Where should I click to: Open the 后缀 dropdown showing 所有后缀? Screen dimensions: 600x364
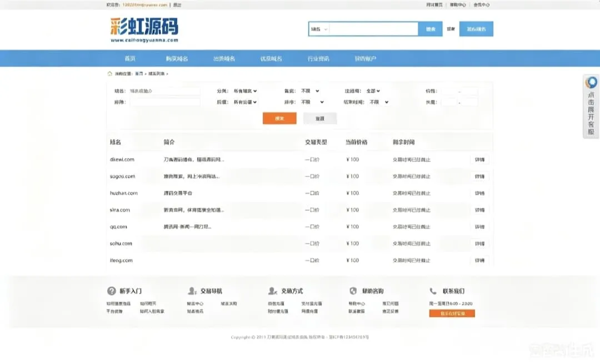pos(246,102)
